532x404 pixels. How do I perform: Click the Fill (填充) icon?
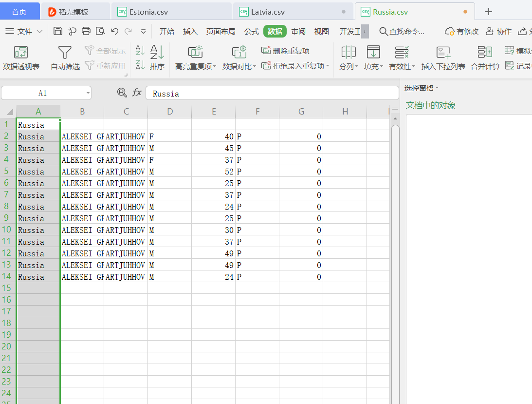tap(373, 52)
